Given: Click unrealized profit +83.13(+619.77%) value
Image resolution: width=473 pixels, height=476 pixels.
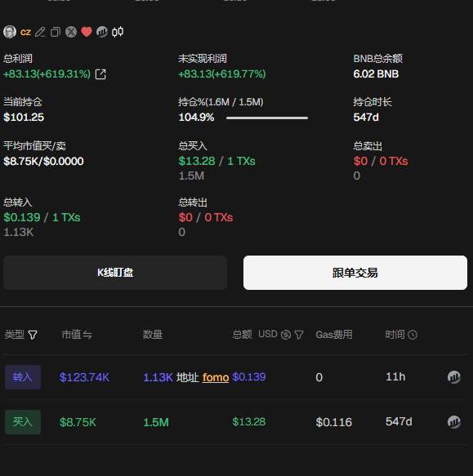Looking at the screenshot, I should point(222,74).
